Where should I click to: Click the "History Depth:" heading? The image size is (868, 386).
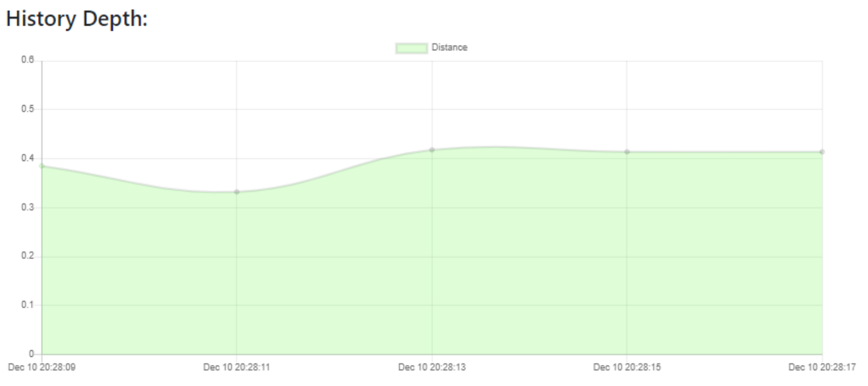[x=77, y=19]
